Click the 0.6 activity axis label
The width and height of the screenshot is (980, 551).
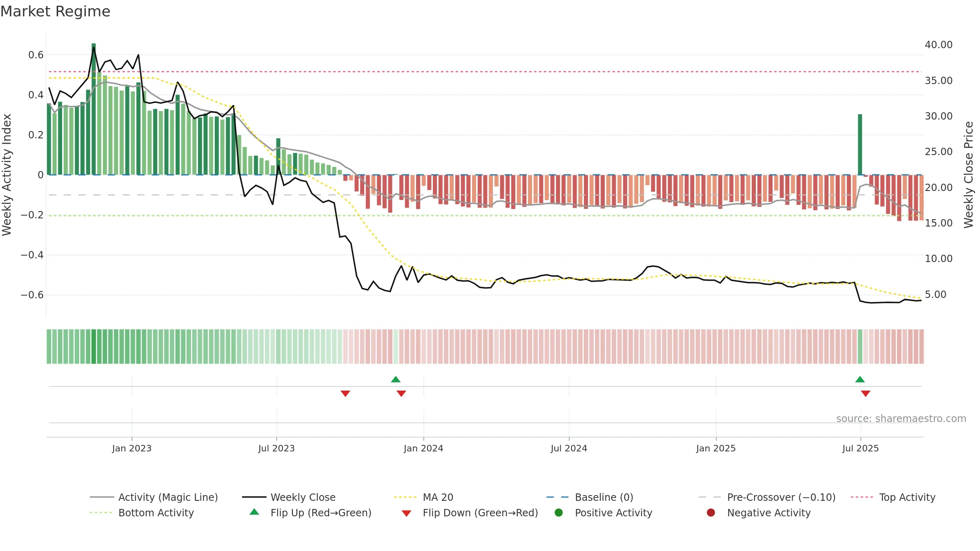point(36,55)
